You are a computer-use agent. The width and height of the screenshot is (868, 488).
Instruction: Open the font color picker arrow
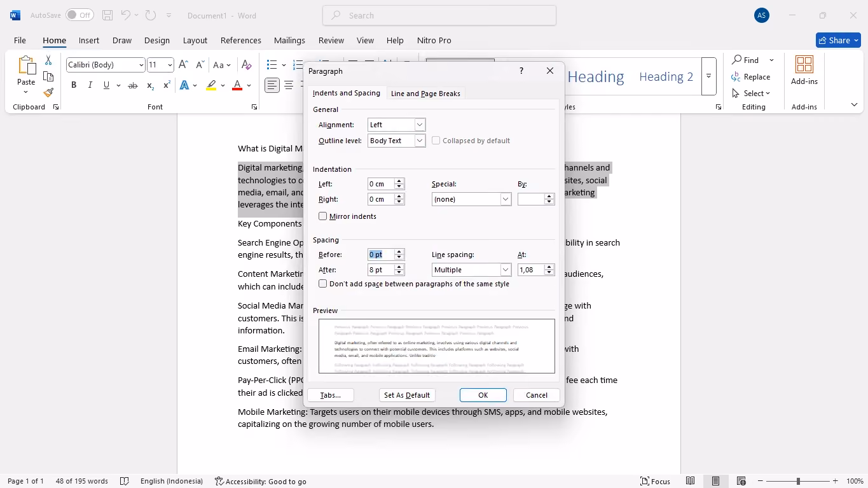(x=249, y=85)
